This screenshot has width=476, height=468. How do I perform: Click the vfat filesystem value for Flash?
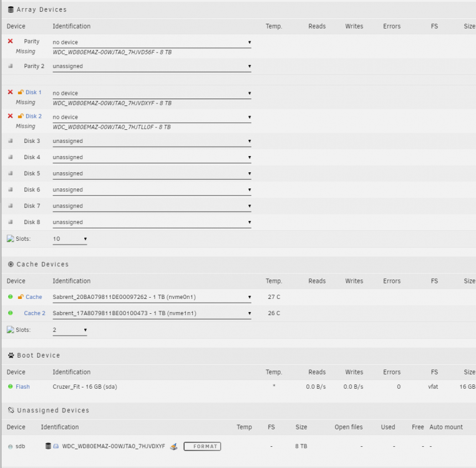tap(433, 387)
